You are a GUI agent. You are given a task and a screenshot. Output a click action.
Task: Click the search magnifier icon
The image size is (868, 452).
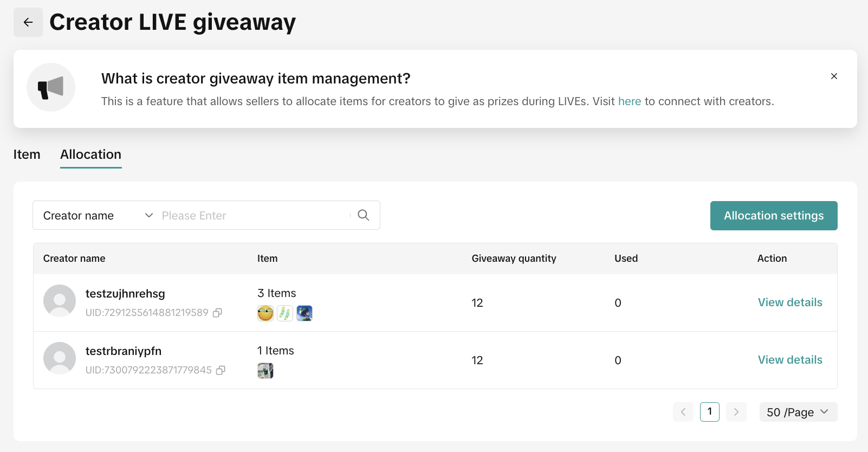(x=364, y=215)
